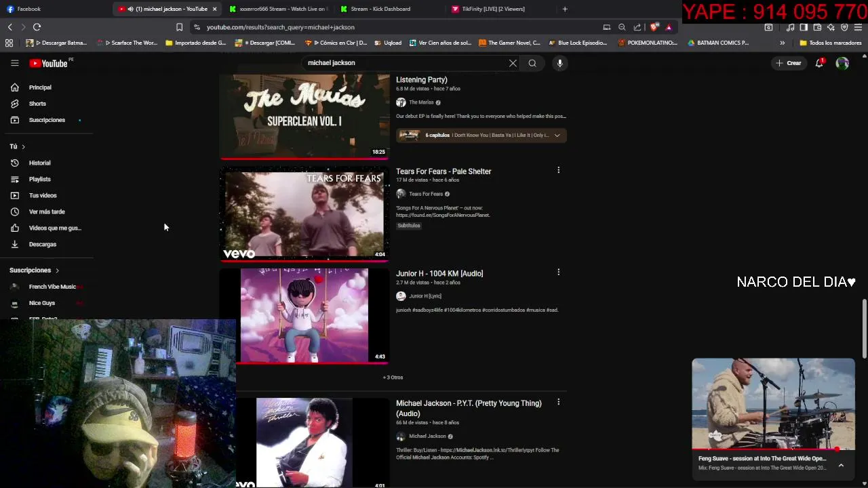Open French Vibe Music channel subscription
The width and height of the screenshot is (868, 488).
click(x=52, y=287)
